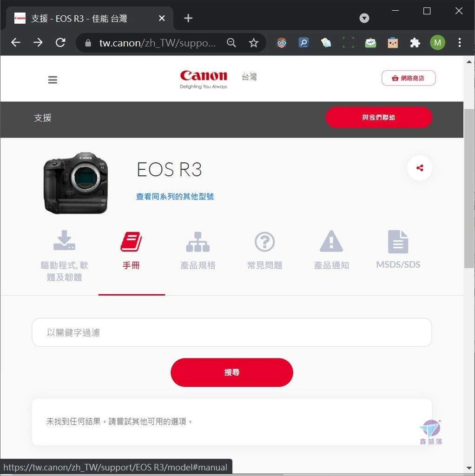Click the page vertical scrollbar thumb
This screenshot has width=475, height=476.
click(469, 188)
